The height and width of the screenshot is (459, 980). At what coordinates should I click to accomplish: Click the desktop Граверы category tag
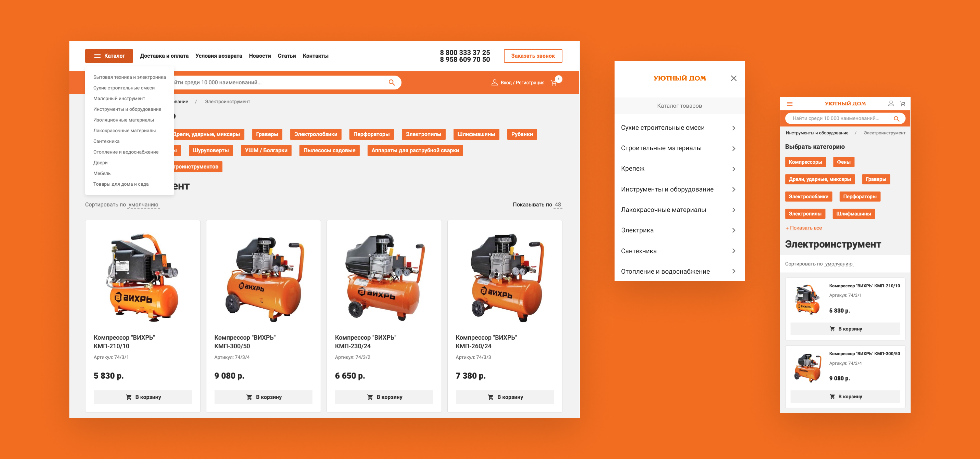tap(267, 134)
